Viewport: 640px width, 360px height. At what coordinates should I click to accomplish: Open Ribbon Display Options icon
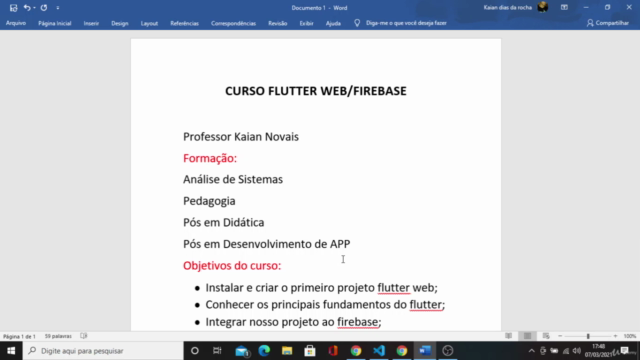click(564, 7)
